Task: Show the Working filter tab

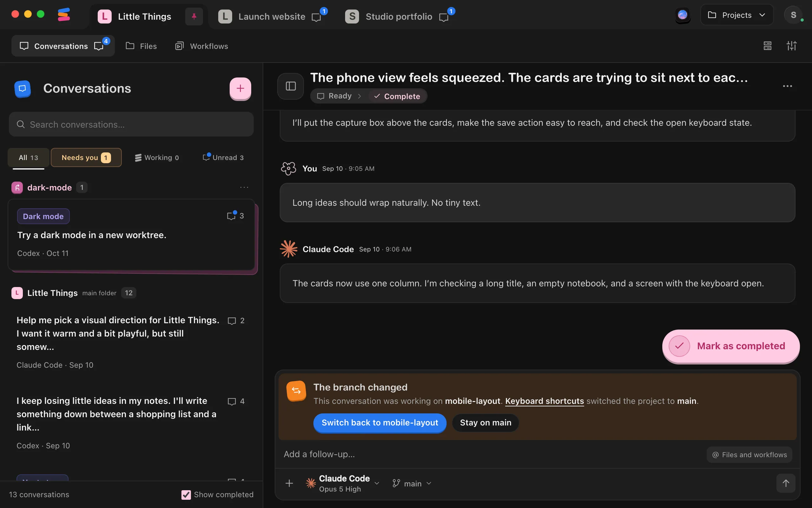Action: pos(156,157)
